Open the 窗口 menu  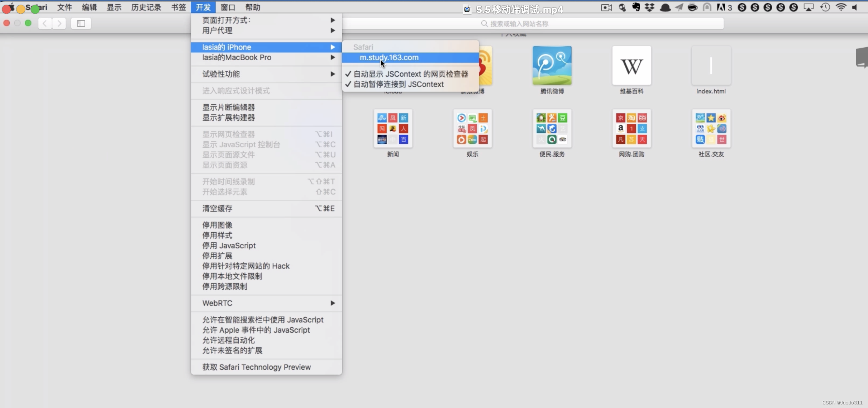point(228,7)
